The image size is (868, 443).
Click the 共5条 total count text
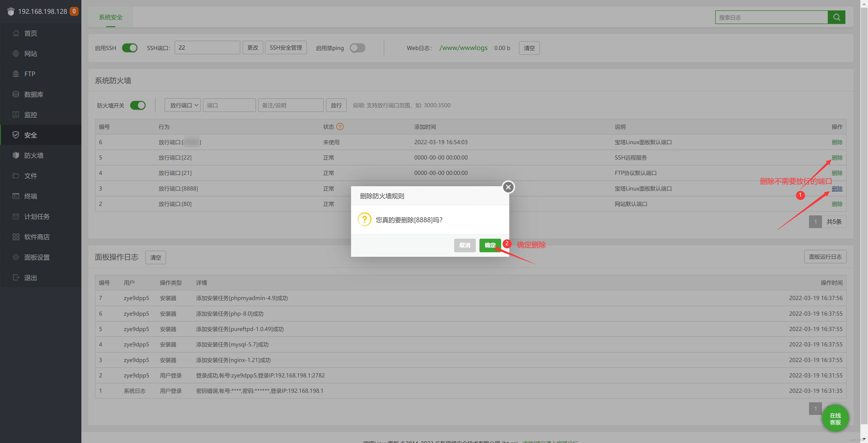tap(834, 222)
